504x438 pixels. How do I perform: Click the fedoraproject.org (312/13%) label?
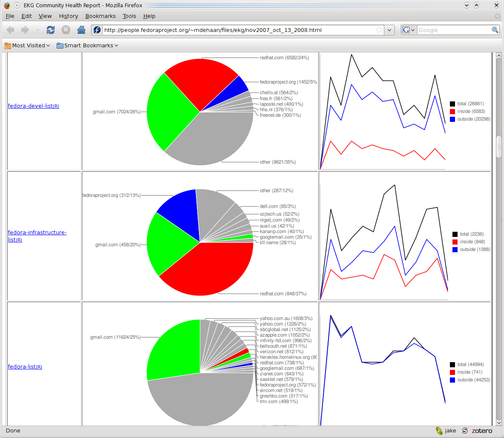point(112,195)
